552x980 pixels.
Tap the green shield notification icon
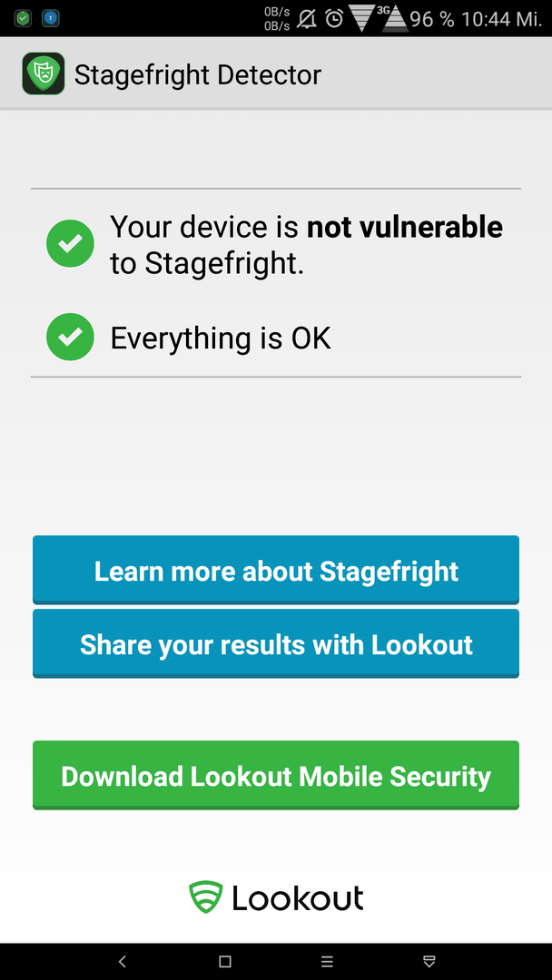(23, 19)
